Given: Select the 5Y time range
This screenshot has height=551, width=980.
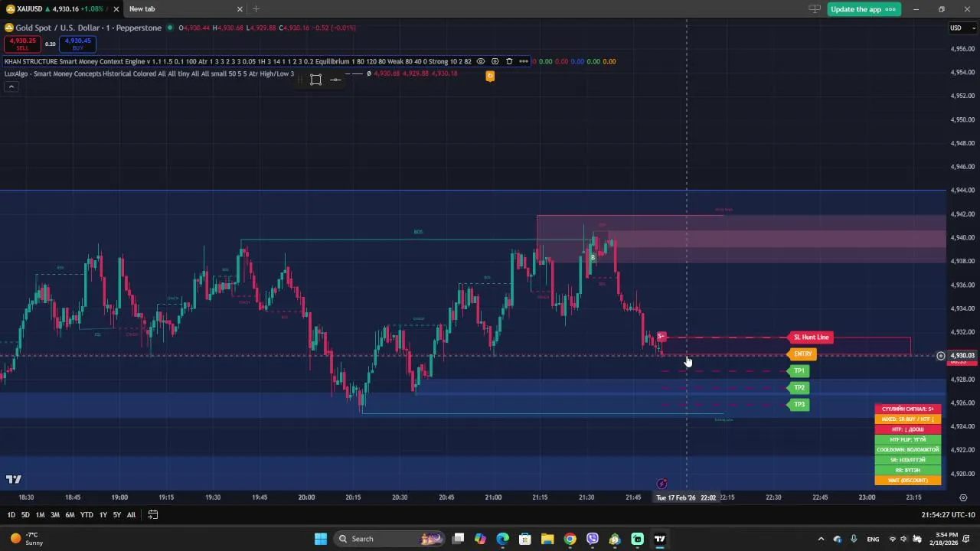Looking at the screenshot, I should pyautogui.click(x=116, y=515).
